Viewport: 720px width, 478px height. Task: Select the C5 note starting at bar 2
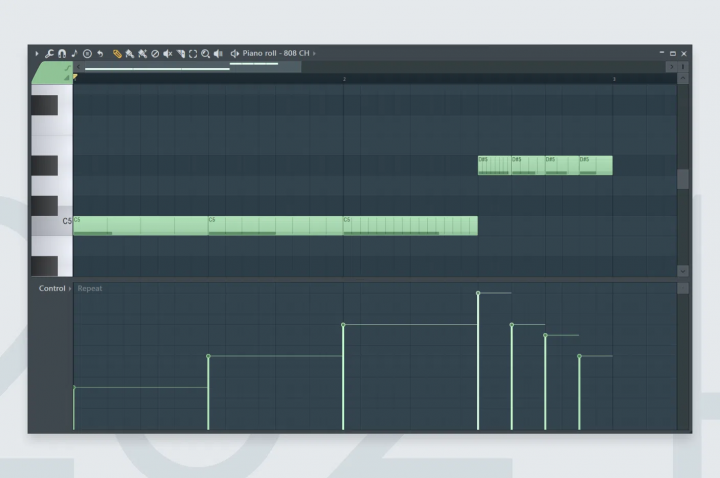[410, 226]
